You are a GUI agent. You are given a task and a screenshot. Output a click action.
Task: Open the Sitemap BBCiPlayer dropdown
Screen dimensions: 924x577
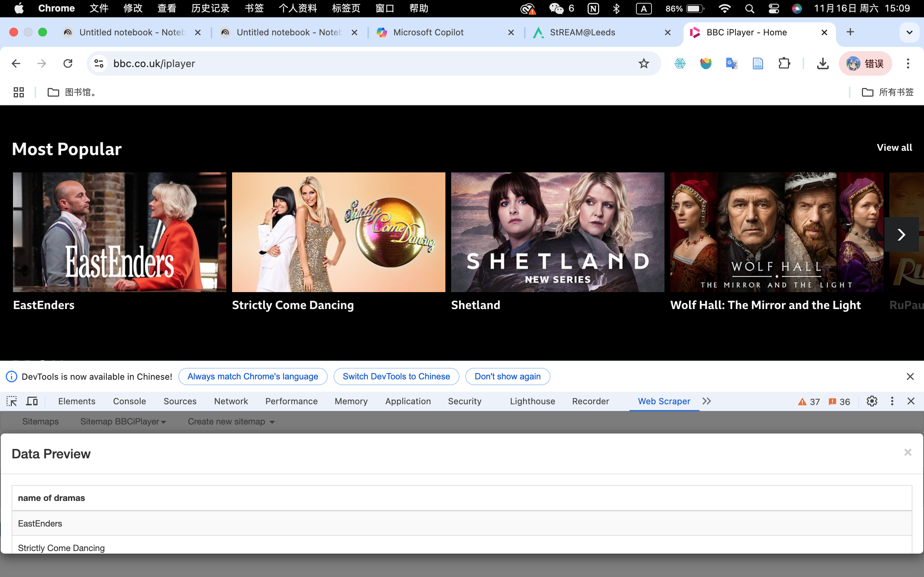(123, 421)
